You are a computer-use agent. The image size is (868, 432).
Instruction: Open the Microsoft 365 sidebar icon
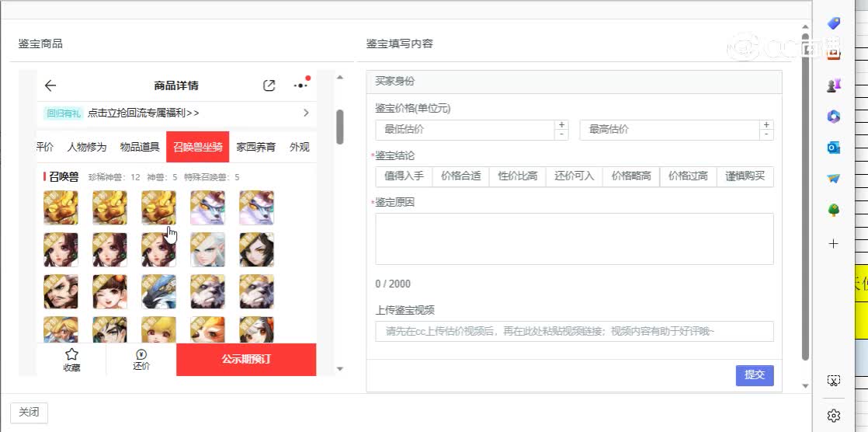(x=834, y=117)
